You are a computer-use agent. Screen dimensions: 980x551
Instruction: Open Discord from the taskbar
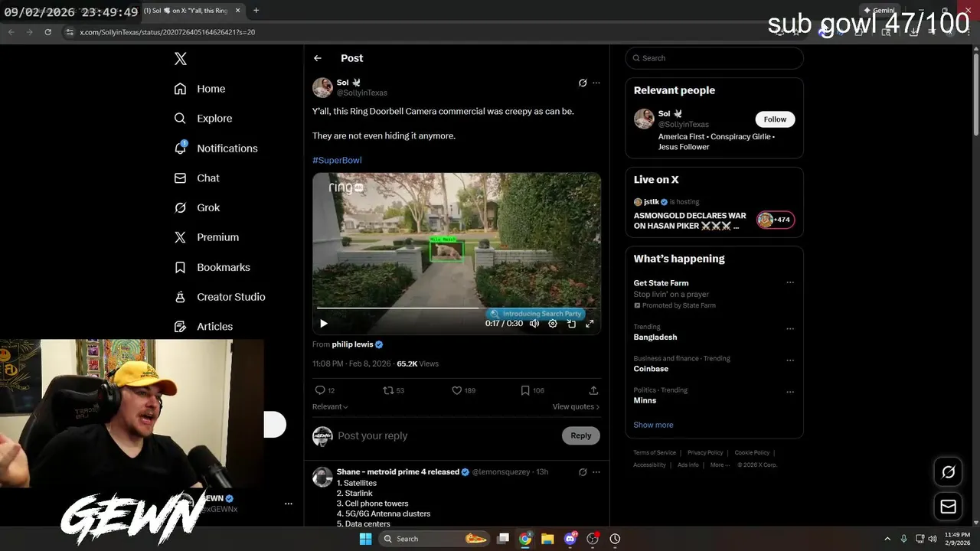coord(570,539)
